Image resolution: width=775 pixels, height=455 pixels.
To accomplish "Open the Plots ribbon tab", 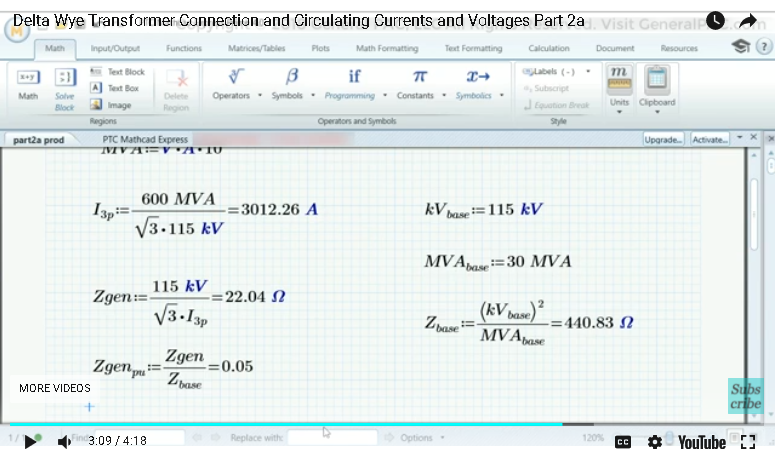I will (x=320, y=48).
